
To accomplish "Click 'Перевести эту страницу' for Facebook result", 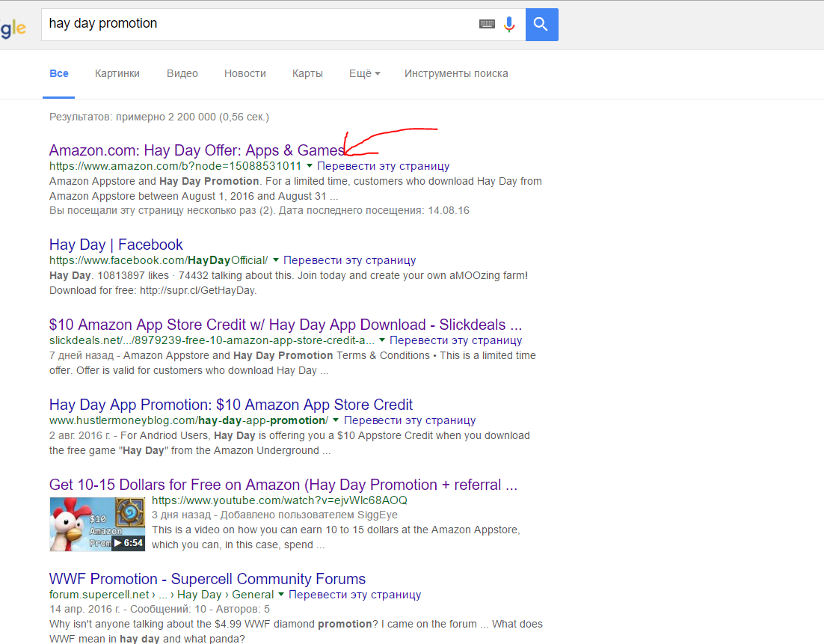I will pos(349,260).
